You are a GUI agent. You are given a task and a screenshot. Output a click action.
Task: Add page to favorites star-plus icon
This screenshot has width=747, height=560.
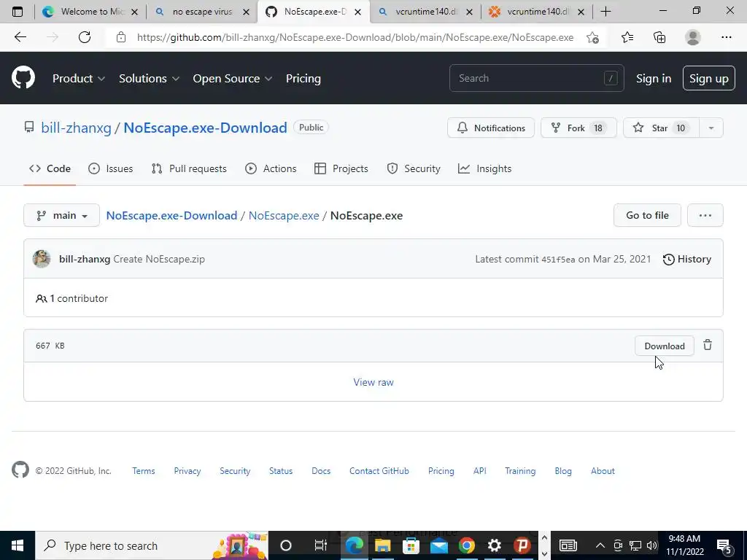coord(592,37)
